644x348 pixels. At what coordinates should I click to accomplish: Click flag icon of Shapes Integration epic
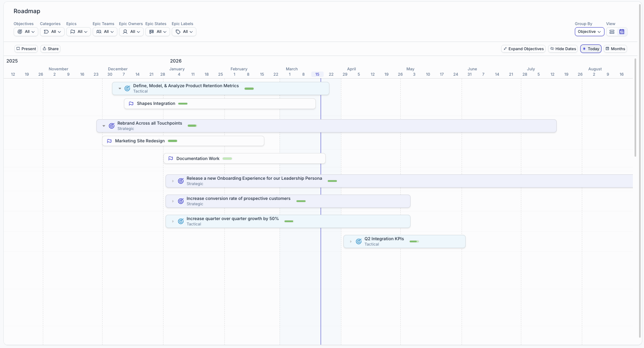131,104
